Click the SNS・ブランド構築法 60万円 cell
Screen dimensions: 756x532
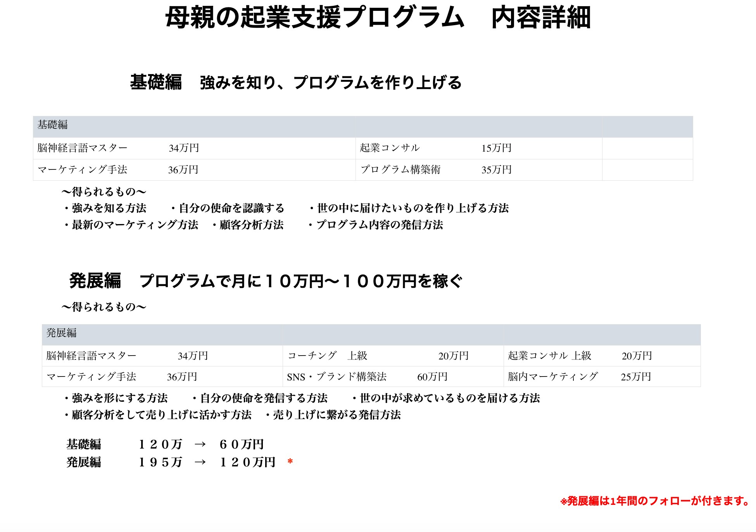(x=393, y=377)
